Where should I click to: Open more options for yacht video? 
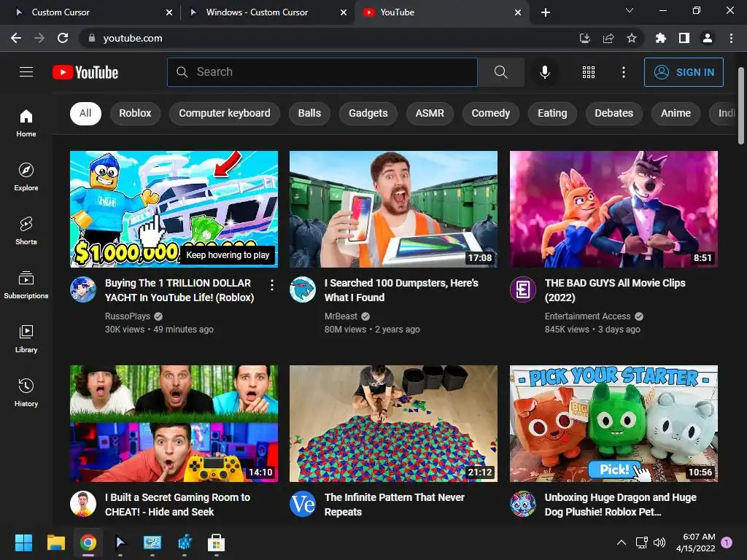click(271, 285)
